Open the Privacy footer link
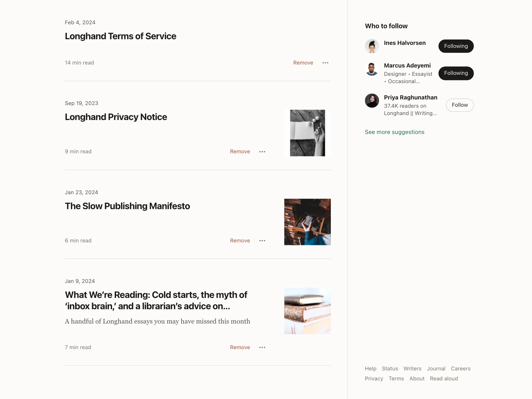Viewport: 532px width, 399px height. pyautogui.click(x=374, y=379)
